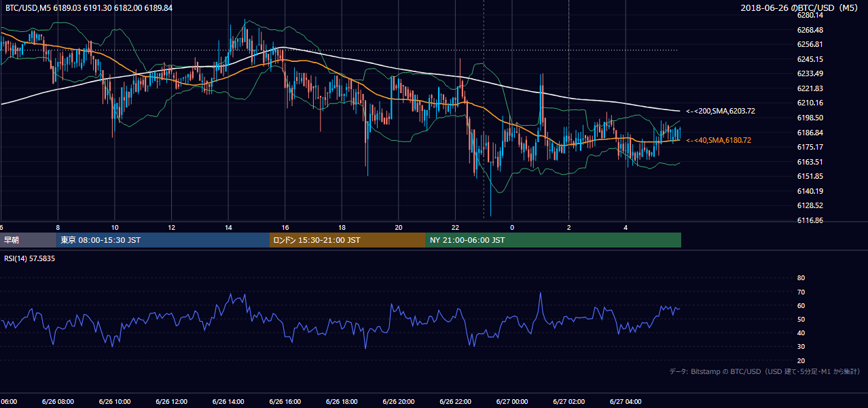Click the RSI 70 level scale label
This screenshot has height=408, width=868.
tap(801, 292)
